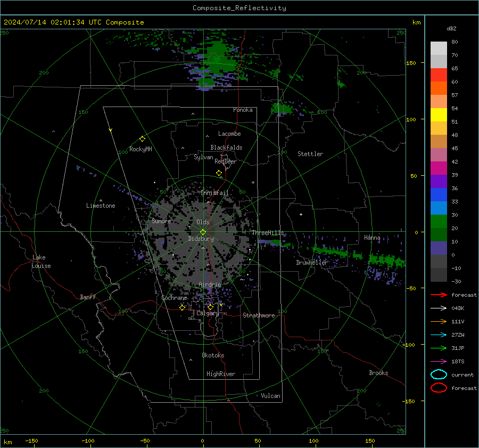Click the green 31JP arrow icon

point(439,348)
